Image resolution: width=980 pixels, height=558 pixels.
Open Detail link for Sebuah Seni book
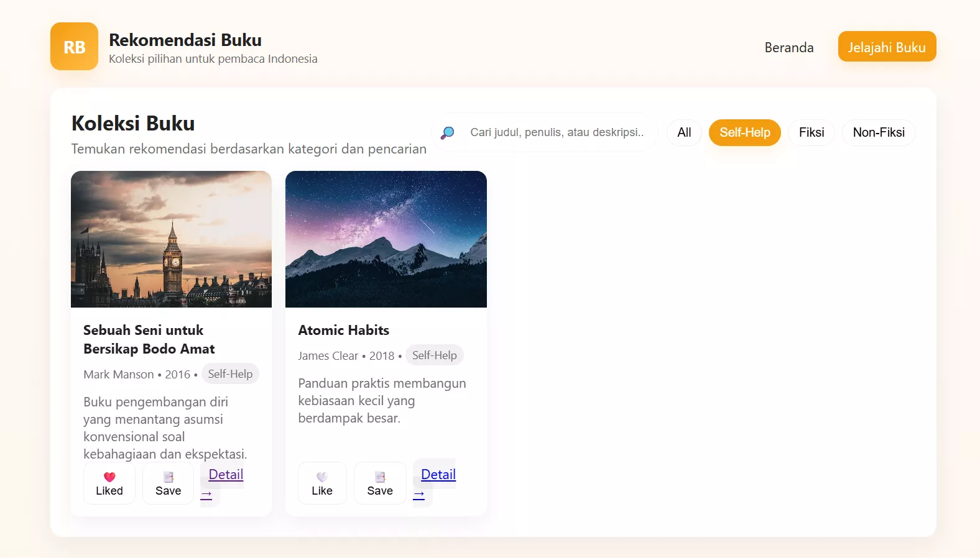(222, 483)
